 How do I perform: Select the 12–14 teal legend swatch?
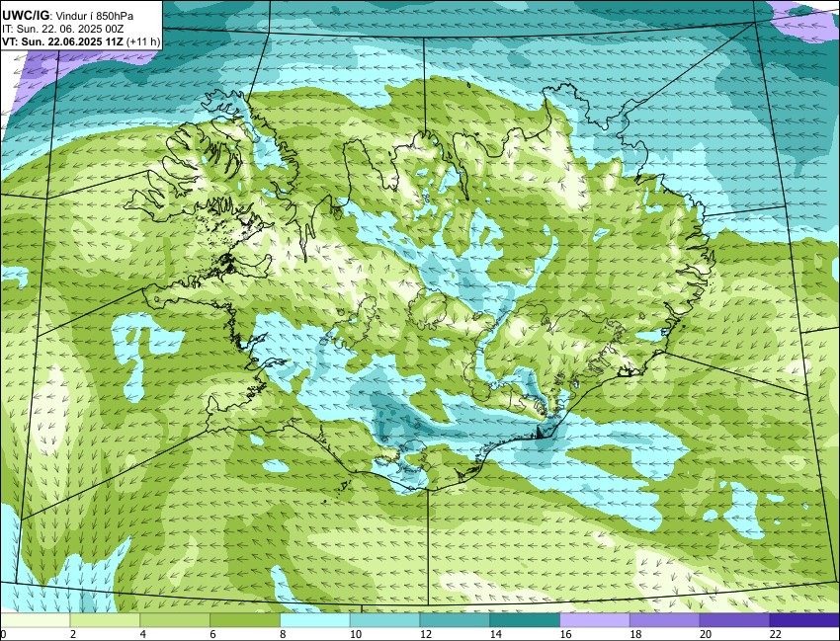pyautogui.click(x=455, y=620)
